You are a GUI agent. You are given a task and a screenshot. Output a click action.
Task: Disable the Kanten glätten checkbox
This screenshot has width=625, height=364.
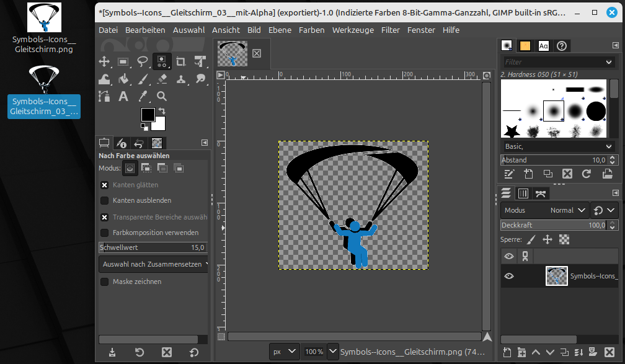105,185
